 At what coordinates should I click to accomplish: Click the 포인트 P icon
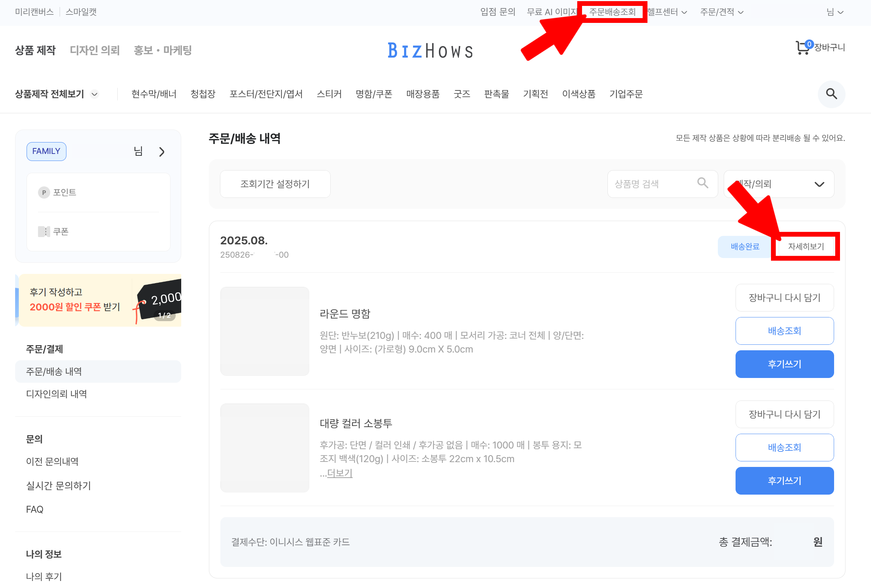click(44, 192)
